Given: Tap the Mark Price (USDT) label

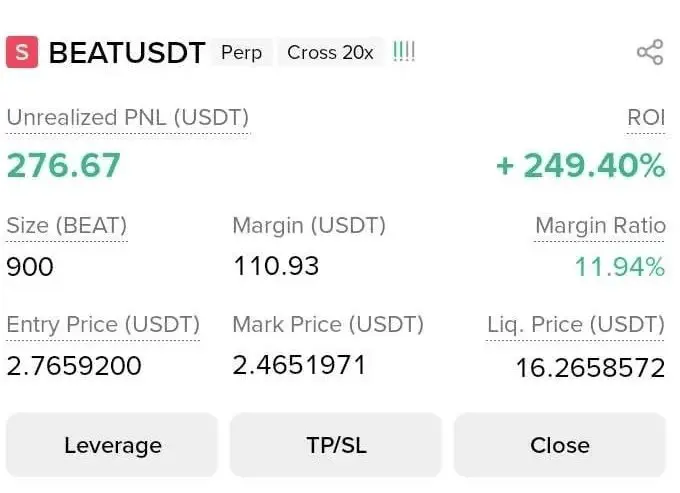Looking at the screenshot, I should coord(328,324).
